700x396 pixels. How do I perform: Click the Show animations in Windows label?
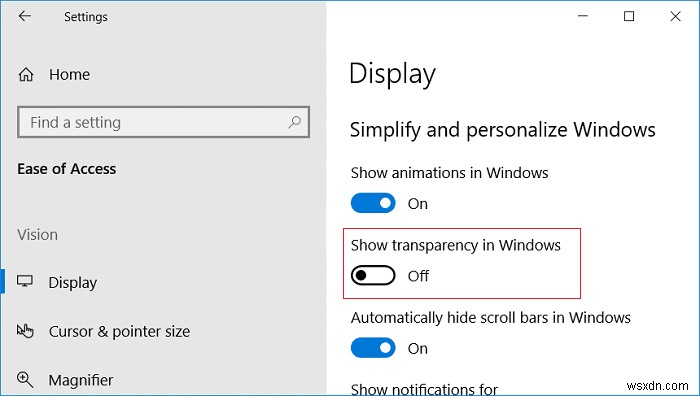[450, 173]
